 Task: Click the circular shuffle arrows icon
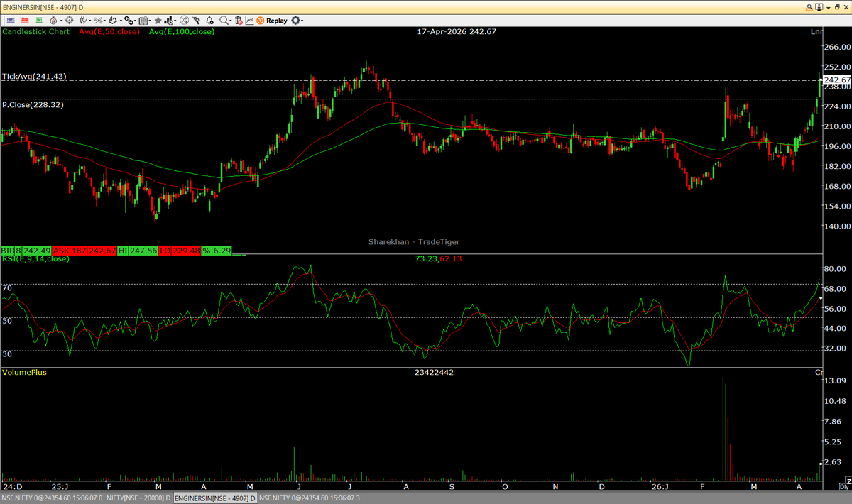tap(185, 21)
